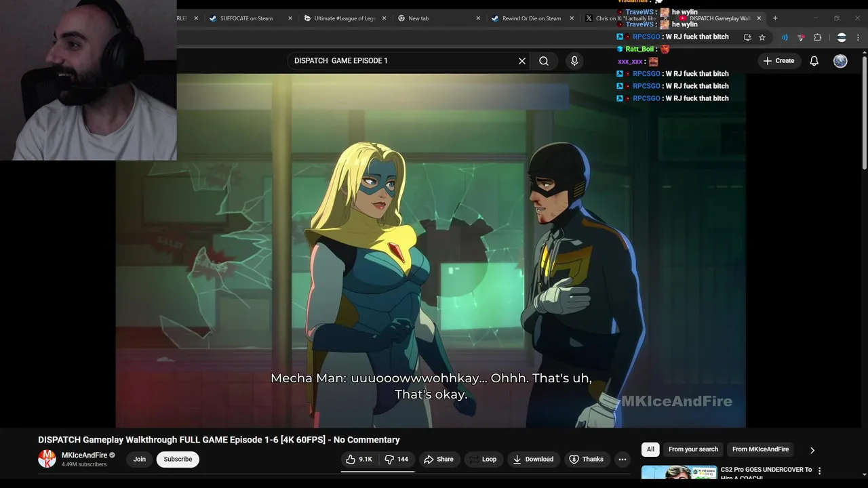Subscribe to MKIceAndFire channel

click(178, 460)
